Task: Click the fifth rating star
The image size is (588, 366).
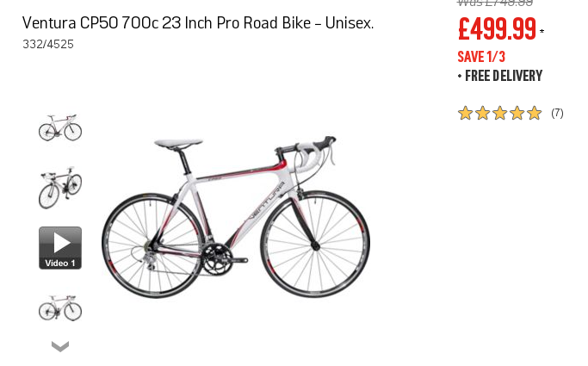Action: coord(534,113)
